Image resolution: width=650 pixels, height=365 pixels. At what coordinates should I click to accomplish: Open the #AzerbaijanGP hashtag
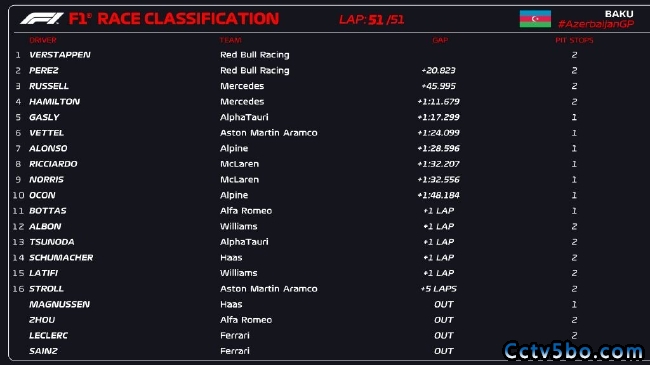point(596,24)
